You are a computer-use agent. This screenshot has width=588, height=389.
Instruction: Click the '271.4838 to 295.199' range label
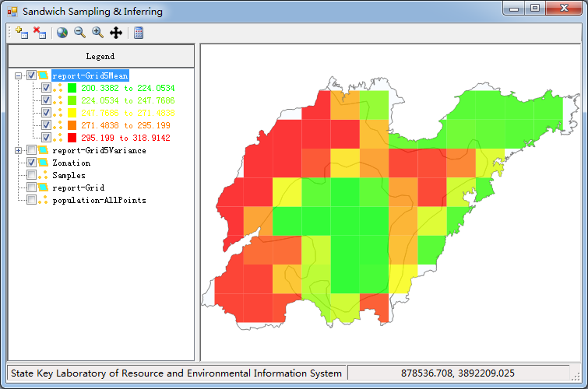coord(125,125)
